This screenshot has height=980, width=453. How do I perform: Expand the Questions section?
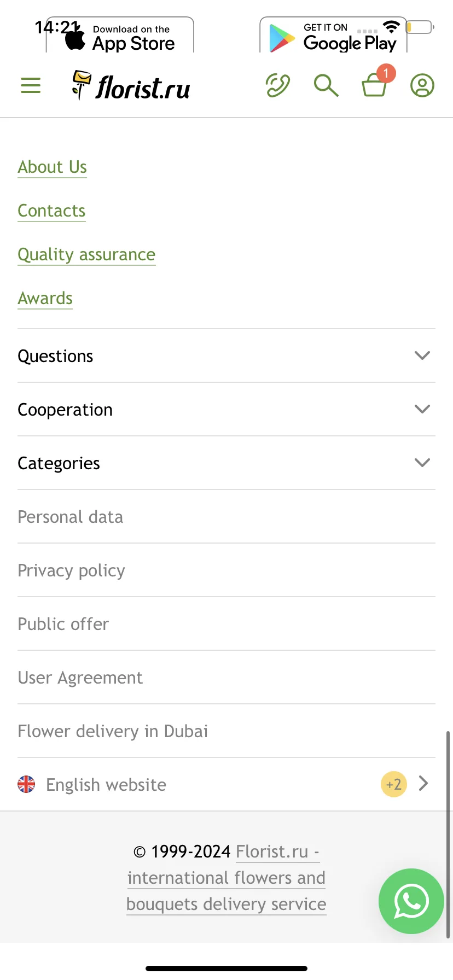(x=226, y=355)
